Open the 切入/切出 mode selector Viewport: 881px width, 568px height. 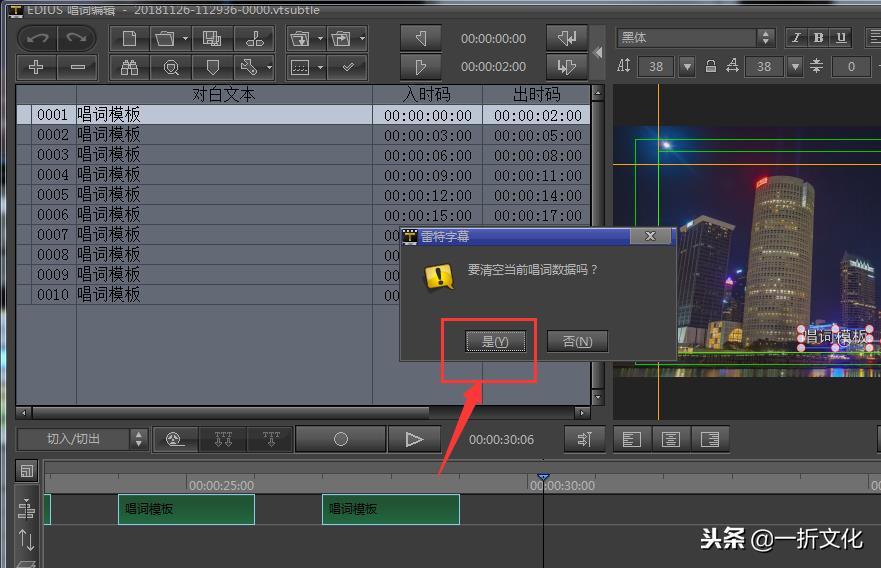pos(83,439)
